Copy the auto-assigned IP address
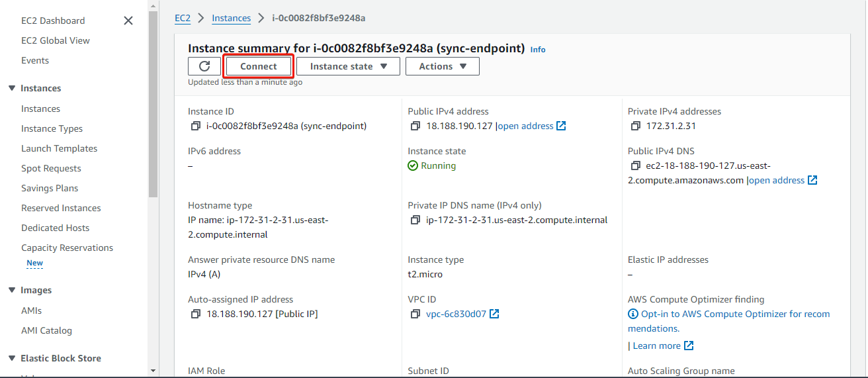The width and height of the screenshot is (868, 378). click(x=195, y=314)
